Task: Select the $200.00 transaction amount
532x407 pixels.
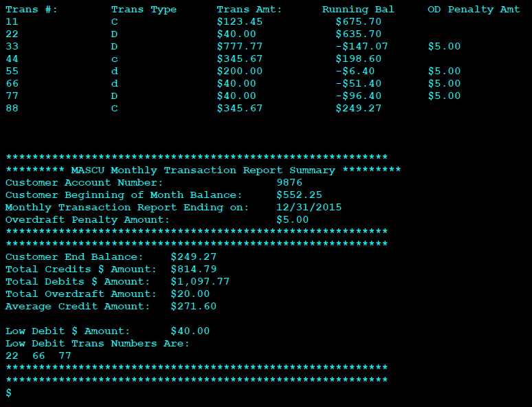Action: tap(239, 71)
